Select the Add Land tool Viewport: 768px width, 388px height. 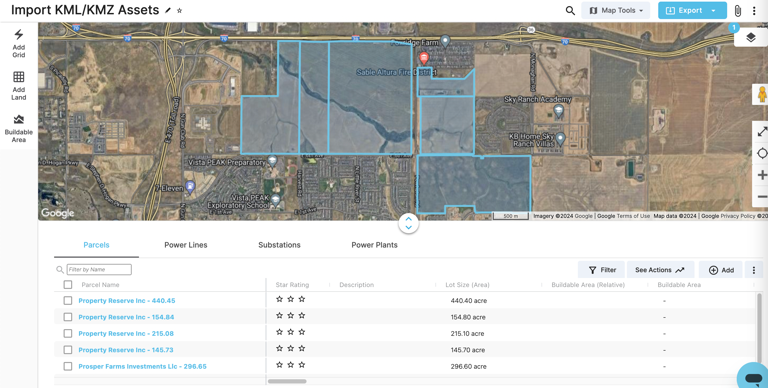click(x=19, y=86)
